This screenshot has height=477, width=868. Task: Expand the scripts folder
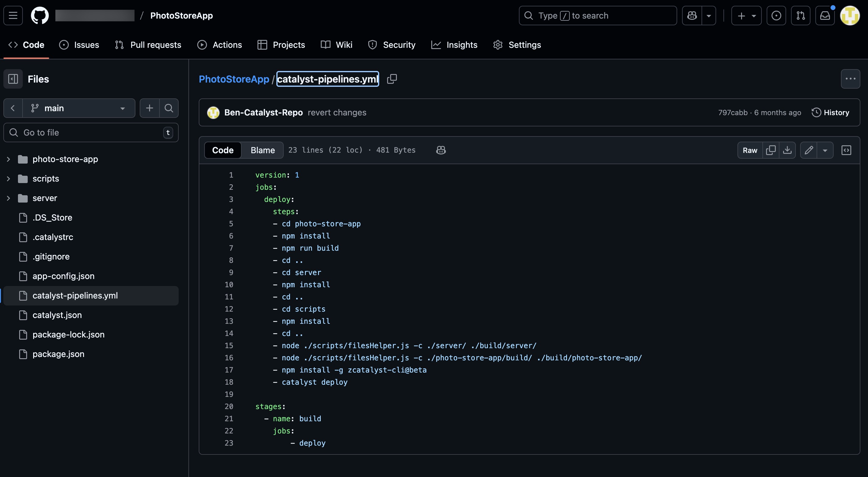click(x=9, y=179)
